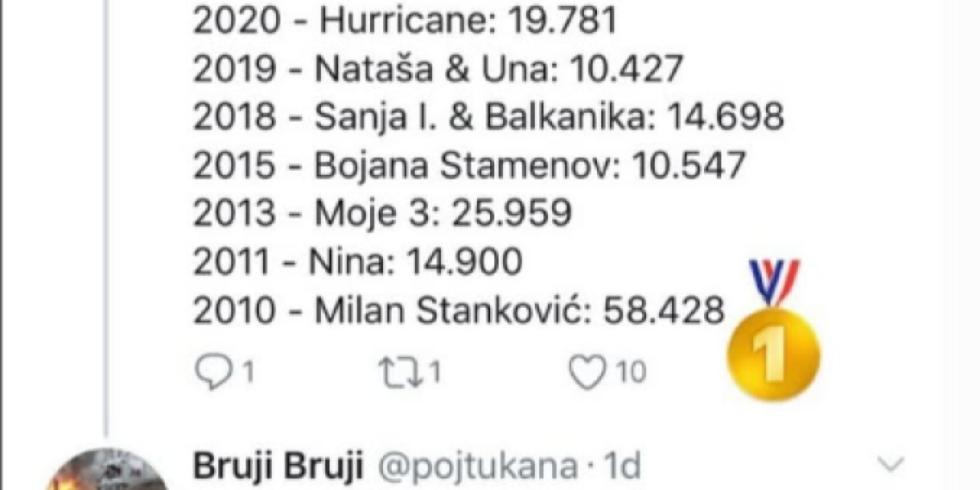Click the reply speech bubble icon
Image resolution: width=980 pixels, height=490 pixels.
click(x=212, y=372)
